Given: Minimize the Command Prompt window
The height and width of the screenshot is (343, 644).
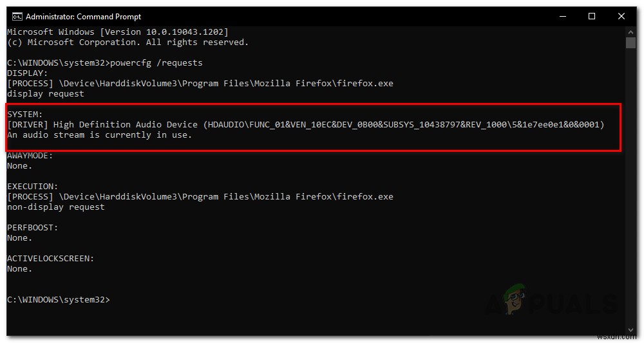Looking at the screenshot, I should click(x=562, y=17).
